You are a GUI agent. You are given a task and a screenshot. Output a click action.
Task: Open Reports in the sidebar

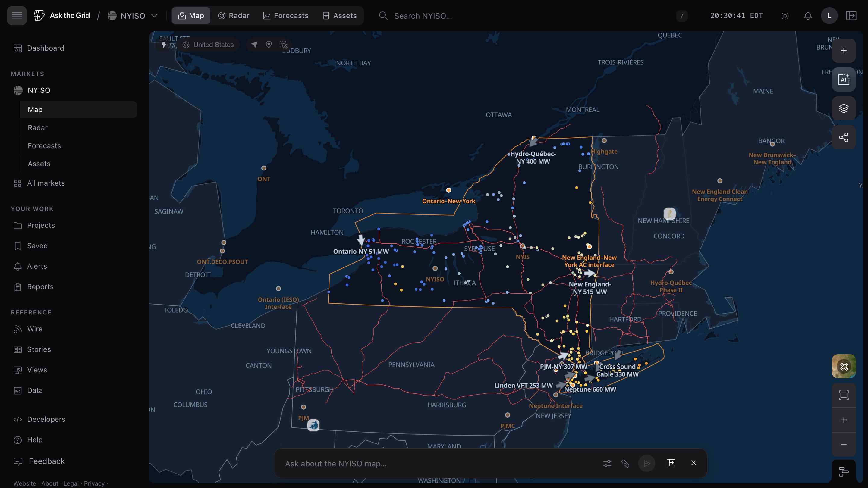(74, 287)
